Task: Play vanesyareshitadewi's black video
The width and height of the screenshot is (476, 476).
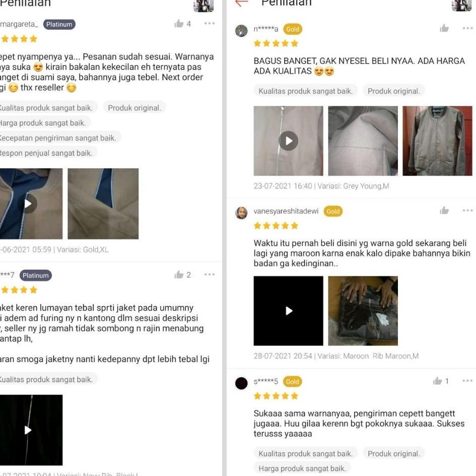Action: pyautogui.click(x=289, y=311)
